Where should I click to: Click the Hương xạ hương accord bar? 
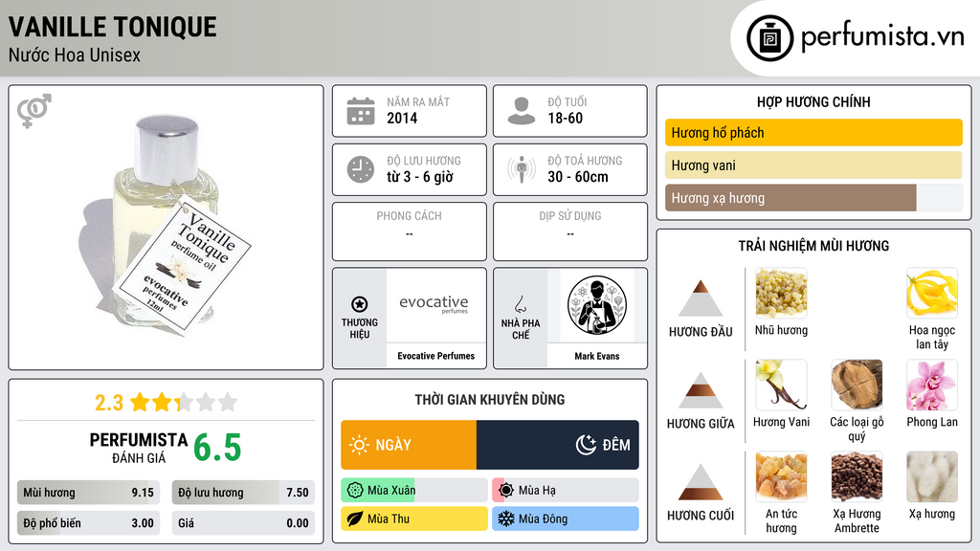point(813,197)
